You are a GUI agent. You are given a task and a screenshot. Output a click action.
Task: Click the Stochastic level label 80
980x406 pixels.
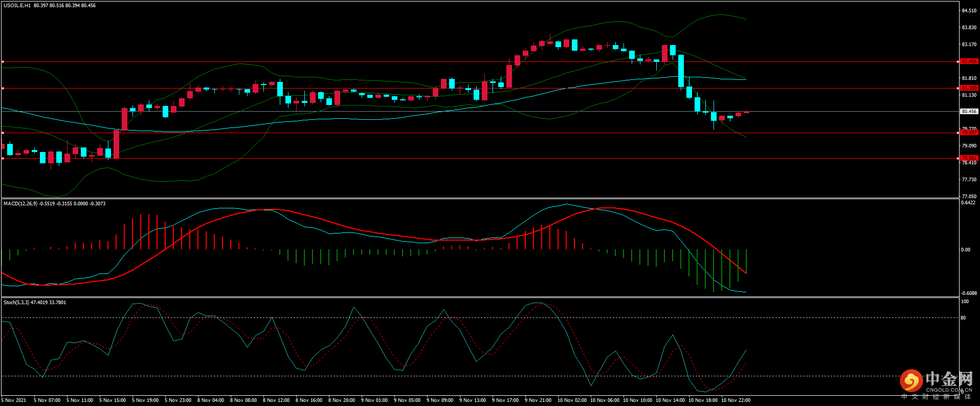click(964, 318)
